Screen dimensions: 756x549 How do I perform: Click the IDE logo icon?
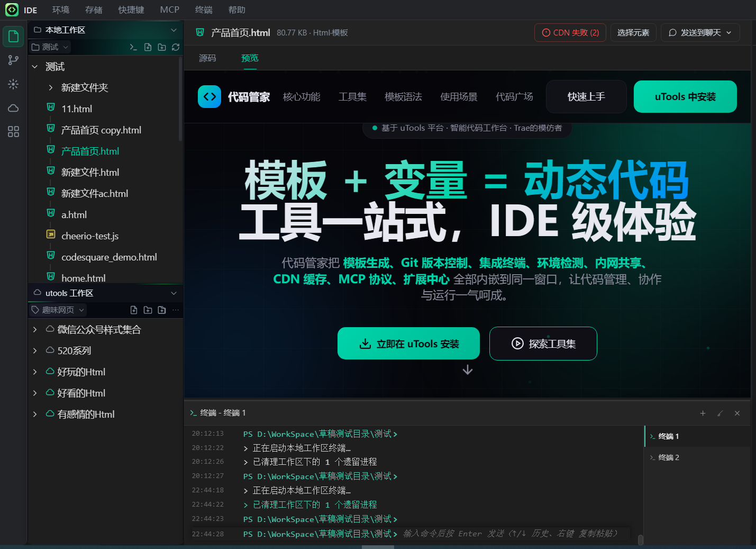(12, 10)
